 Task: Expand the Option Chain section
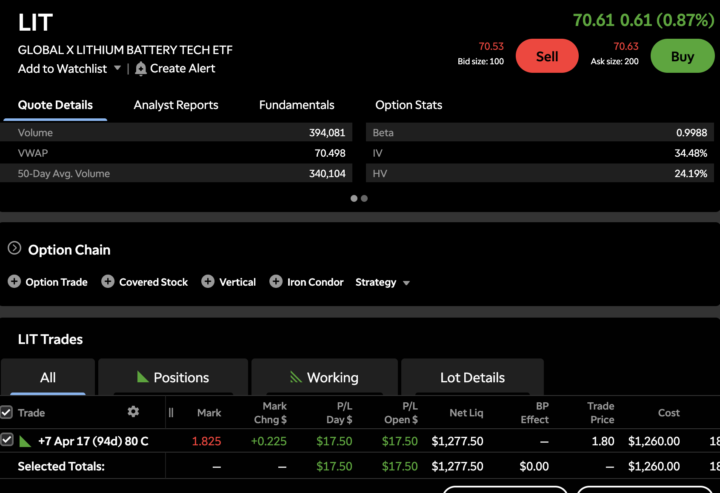coord(15,249)
